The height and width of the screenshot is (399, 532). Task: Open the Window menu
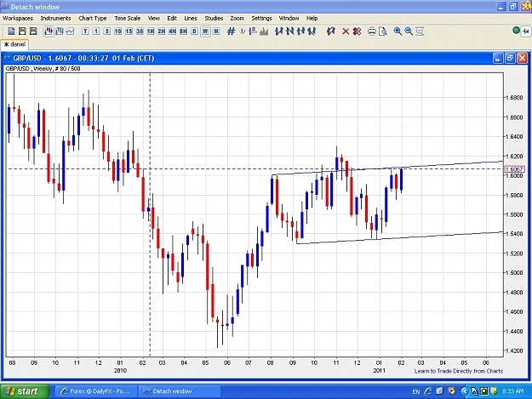coord(289,19)
